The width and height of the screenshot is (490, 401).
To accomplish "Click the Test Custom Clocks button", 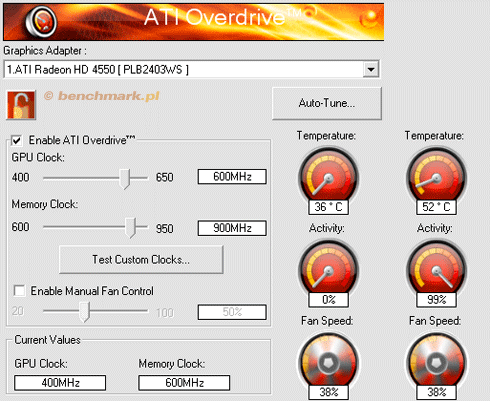I will tap(141, 260).
